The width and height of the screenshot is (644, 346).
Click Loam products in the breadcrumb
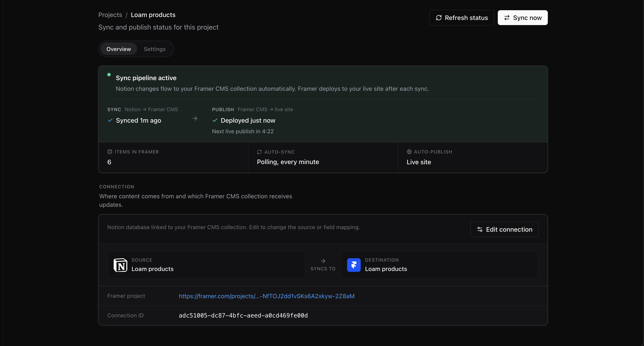(x=153, y=15)
